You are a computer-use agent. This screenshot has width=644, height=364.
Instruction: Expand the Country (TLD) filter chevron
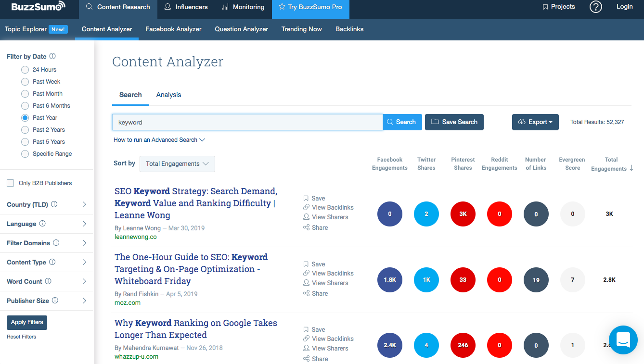[x=85, y=204]
